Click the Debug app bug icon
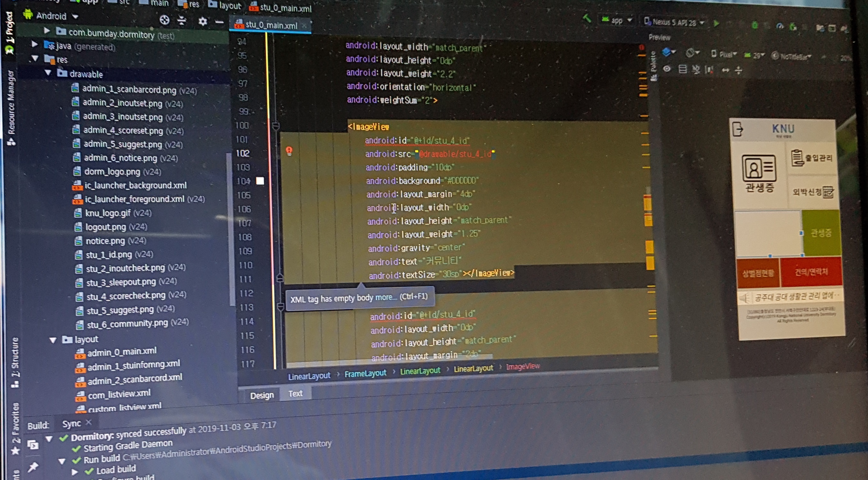 pos(755,25)
